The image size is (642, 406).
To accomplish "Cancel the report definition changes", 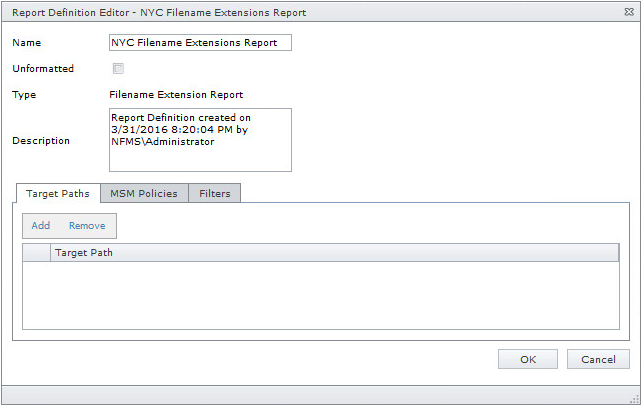I will pos(598,360).
